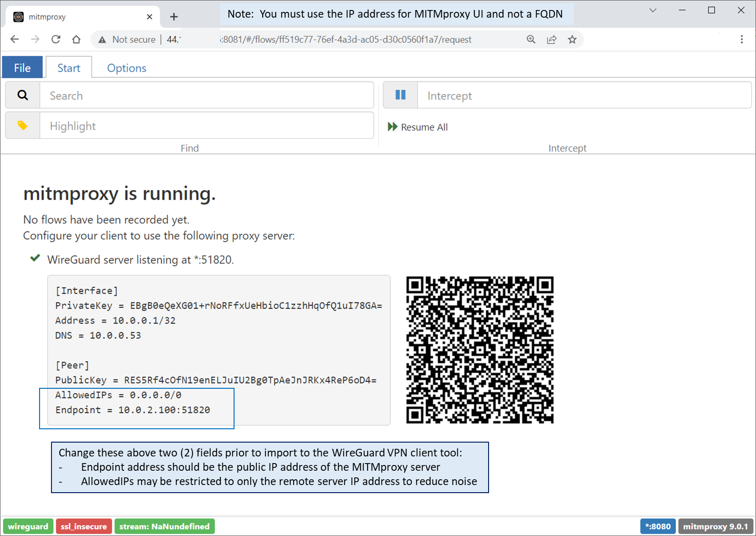Reload the page in browser
The image size is (756, 536).
click(56, 40)
